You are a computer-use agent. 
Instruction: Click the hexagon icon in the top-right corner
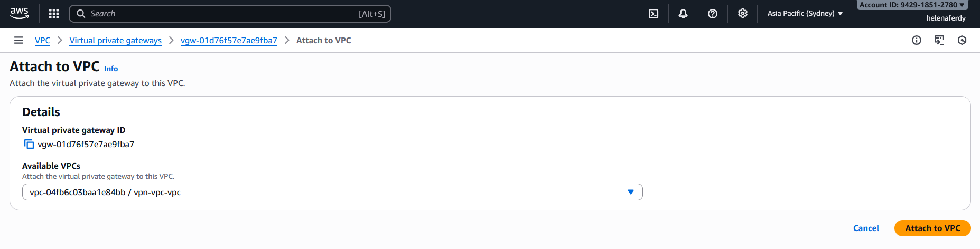click(x=962, y=40)
